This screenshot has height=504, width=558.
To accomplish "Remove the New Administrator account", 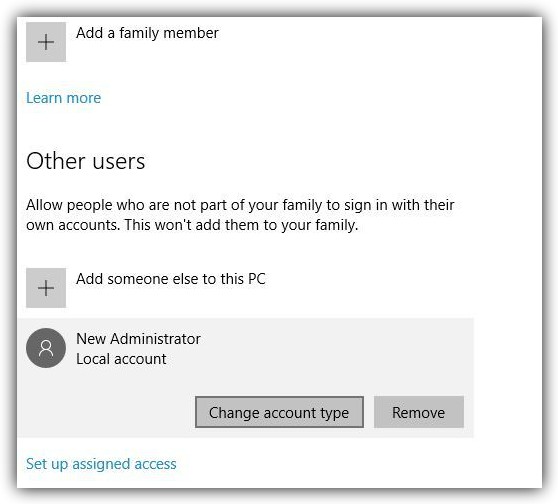I will tap(418, 412).
